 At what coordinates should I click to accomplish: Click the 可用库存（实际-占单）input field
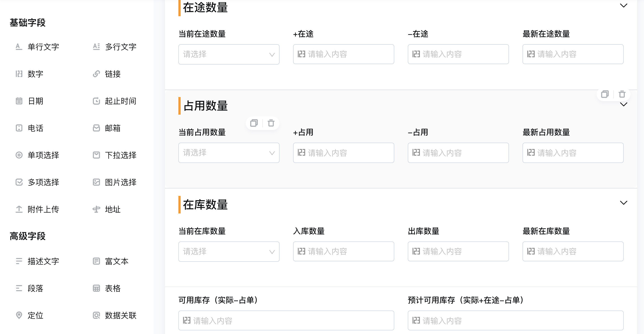pyautogui.click(x=286, y=320)
